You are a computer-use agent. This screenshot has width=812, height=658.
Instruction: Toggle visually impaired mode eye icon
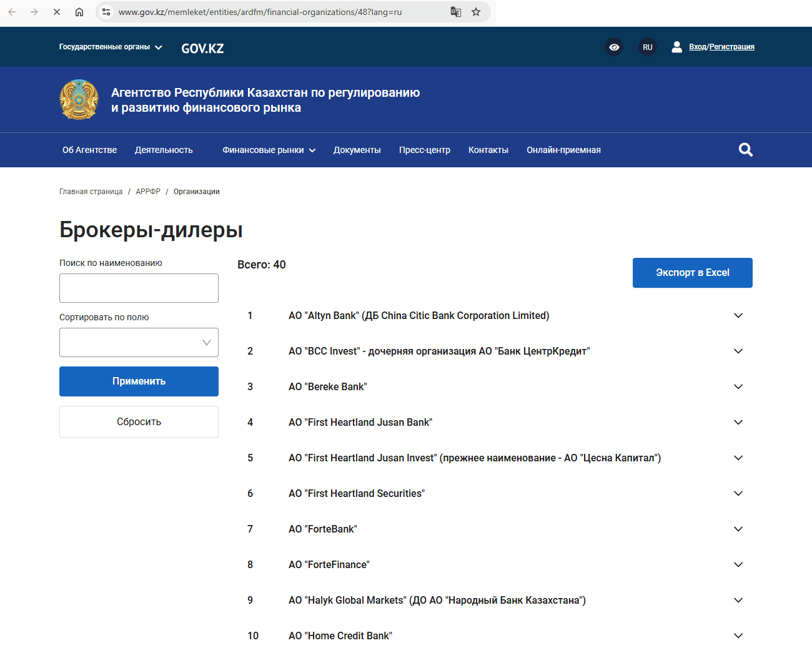pyautogui.click(x=614, y=47)
